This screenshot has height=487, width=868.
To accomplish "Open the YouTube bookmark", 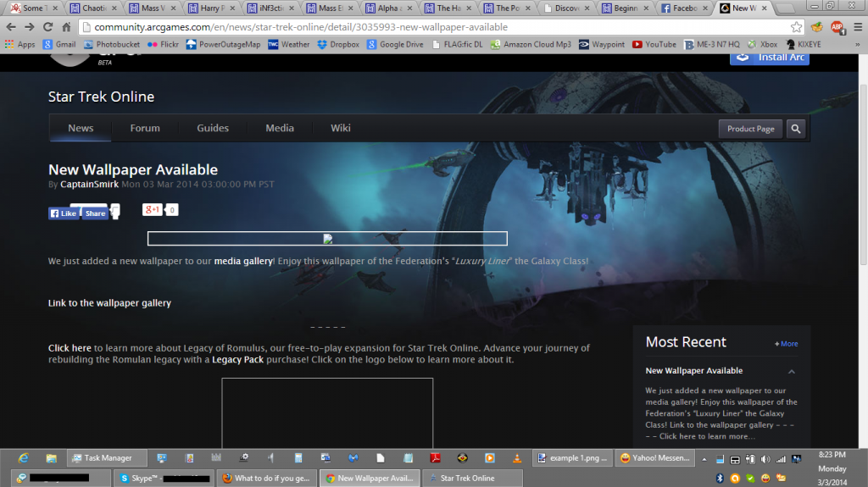I will [x=654, y=44].
